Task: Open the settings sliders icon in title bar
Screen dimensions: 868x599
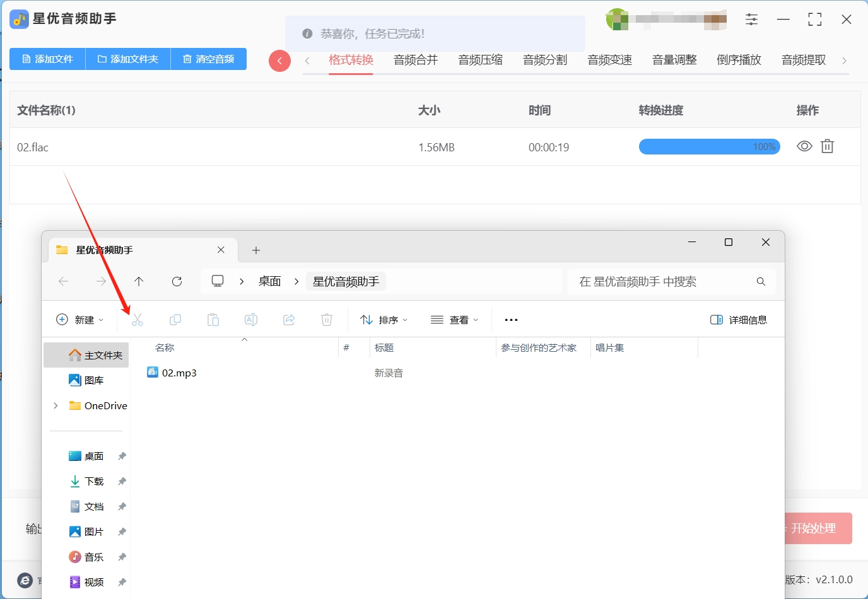Action: pyautogui.click(x=751, y=20)
